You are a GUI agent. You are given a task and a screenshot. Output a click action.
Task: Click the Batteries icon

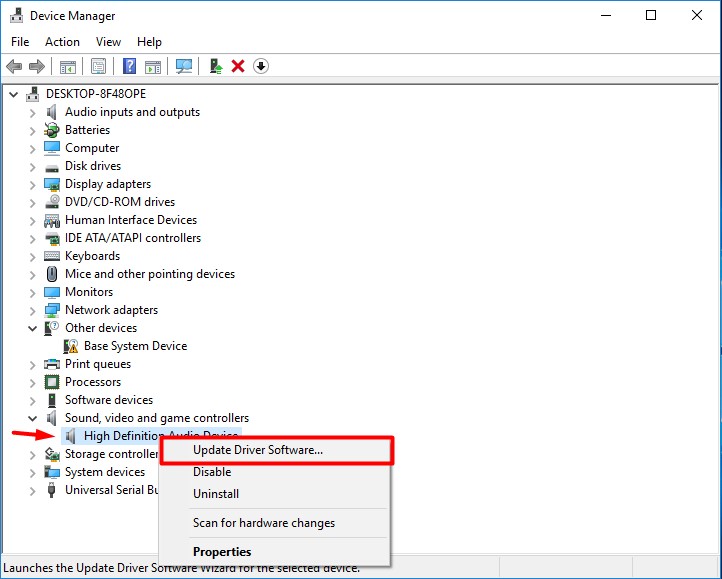point(52,130)
